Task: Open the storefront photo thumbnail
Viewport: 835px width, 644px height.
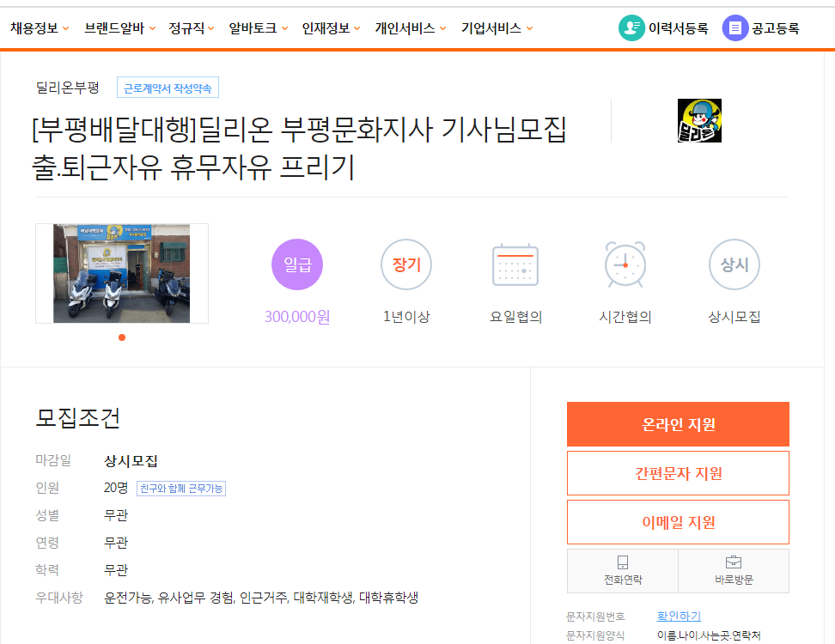Action: (121, 273)
